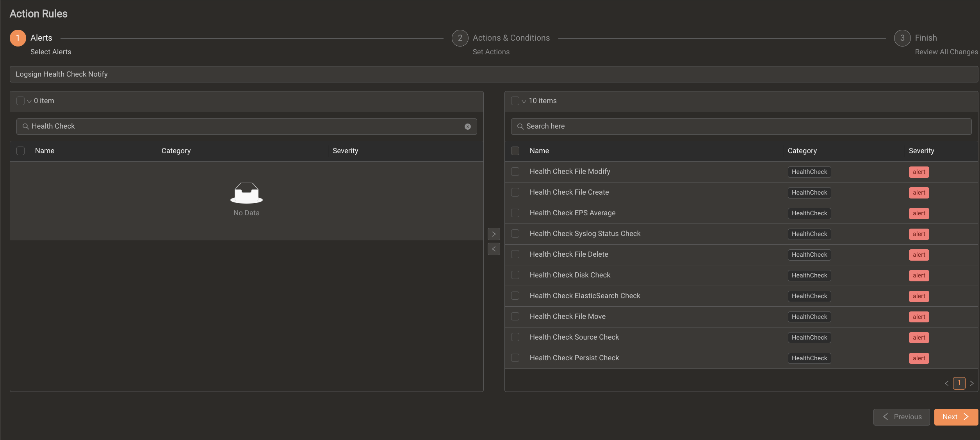Check Health Check EPS Average row
Screen dimensions: 980x440
515,213
